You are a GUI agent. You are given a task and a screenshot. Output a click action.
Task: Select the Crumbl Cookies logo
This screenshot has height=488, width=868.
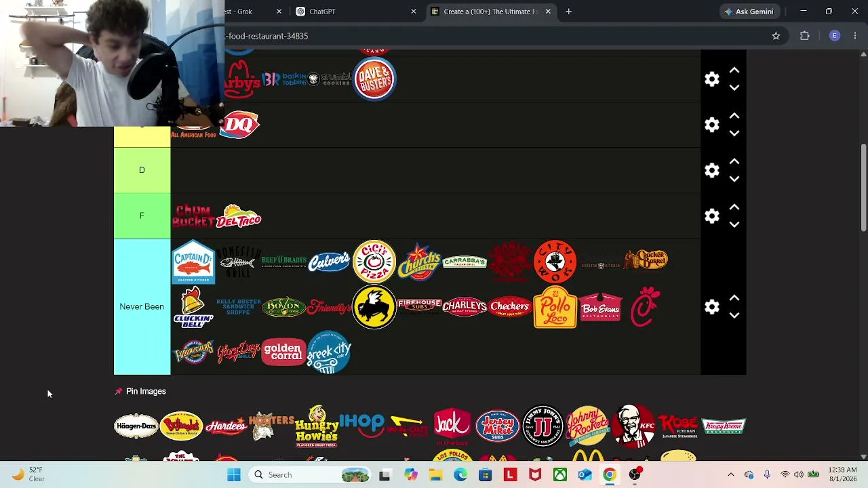329,79
